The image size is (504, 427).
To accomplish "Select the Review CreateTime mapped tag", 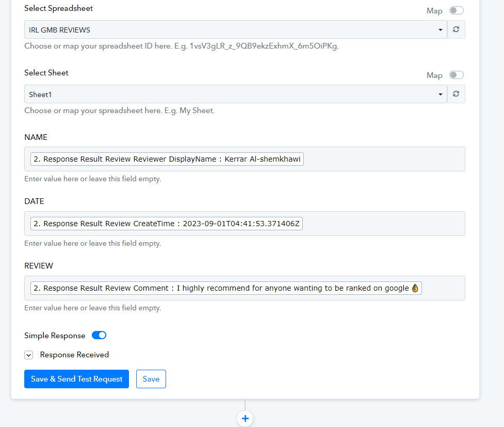I will pos(167,224).
